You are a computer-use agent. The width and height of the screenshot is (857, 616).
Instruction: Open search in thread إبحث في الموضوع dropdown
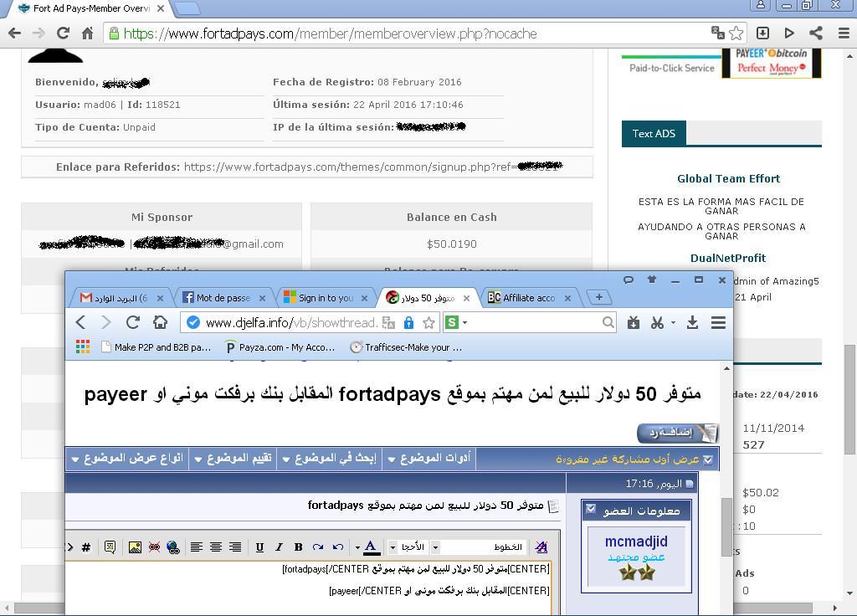pyautogui.click(x=329, y=458)
